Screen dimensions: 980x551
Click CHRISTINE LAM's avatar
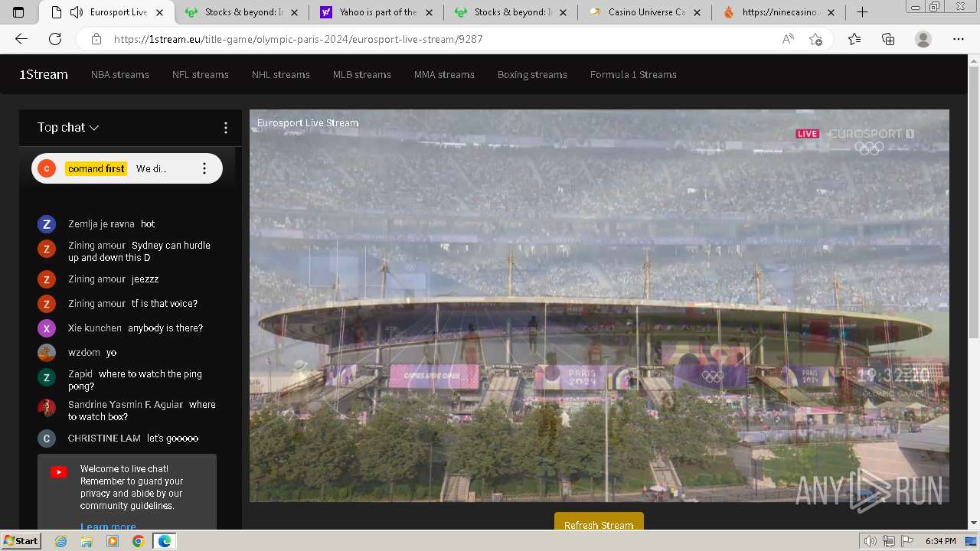point(47,439)
